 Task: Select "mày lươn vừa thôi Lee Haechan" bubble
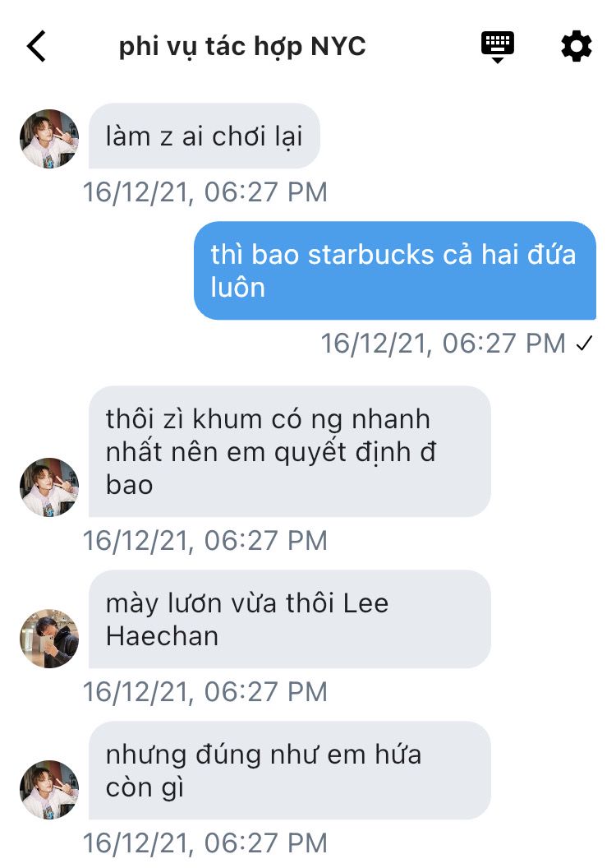[289, 619]
